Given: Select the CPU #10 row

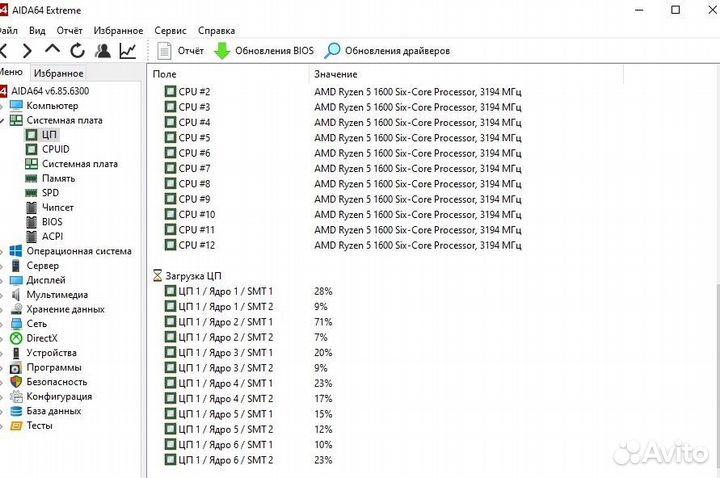Looking at the screenshot, I should point(343,214).
